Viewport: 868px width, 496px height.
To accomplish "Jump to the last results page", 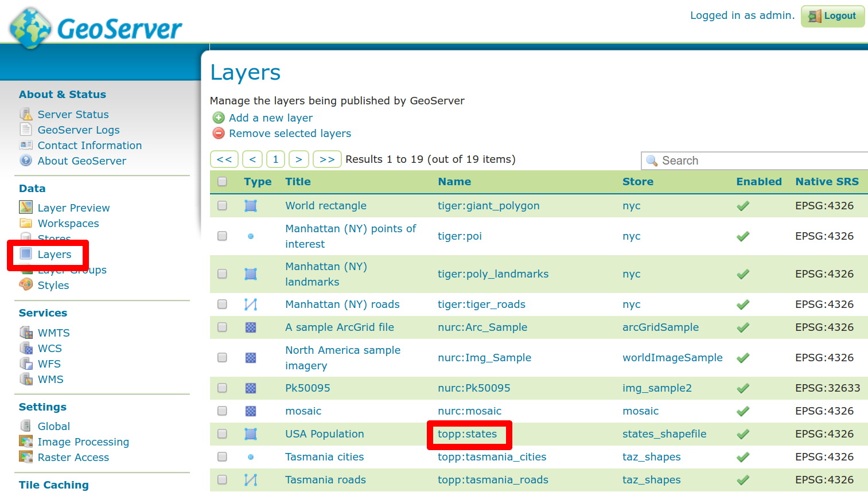I will coord(327,159).
